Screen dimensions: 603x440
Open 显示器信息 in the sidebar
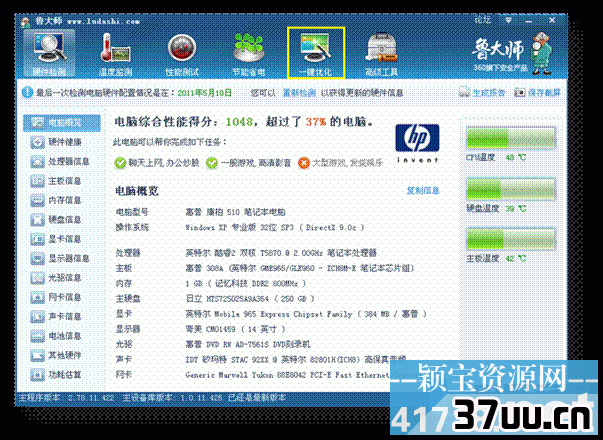[x=60, y=258]
